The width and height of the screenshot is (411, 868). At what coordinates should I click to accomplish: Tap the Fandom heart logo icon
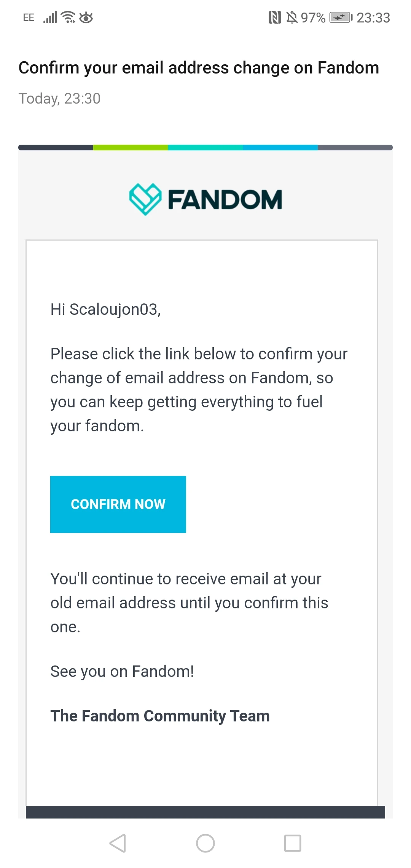tap(145, 199)
